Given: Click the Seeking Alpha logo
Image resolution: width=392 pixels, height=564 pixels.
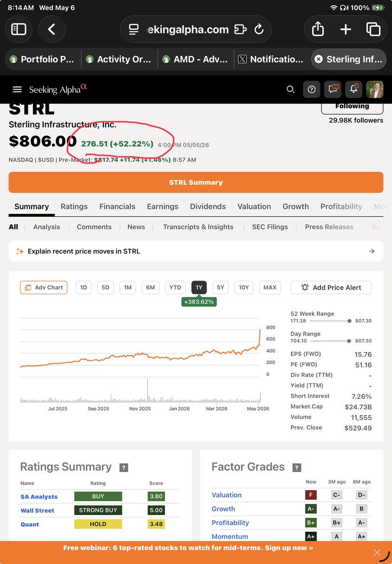Looking at the screenshot, I should point(58,89).
